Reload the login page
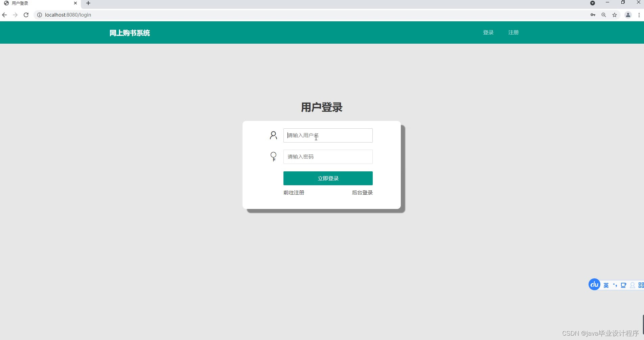644x340 pixels. pos(26,15)
